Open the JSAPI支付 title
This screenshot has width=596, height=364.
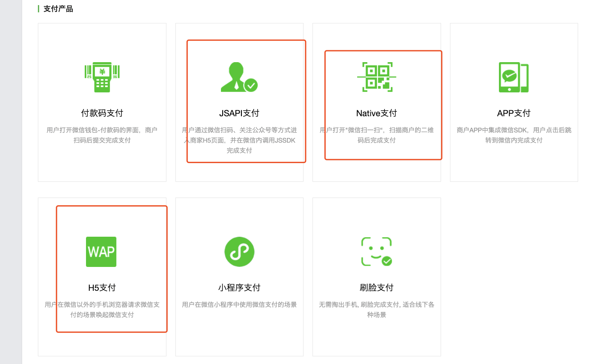239,113
